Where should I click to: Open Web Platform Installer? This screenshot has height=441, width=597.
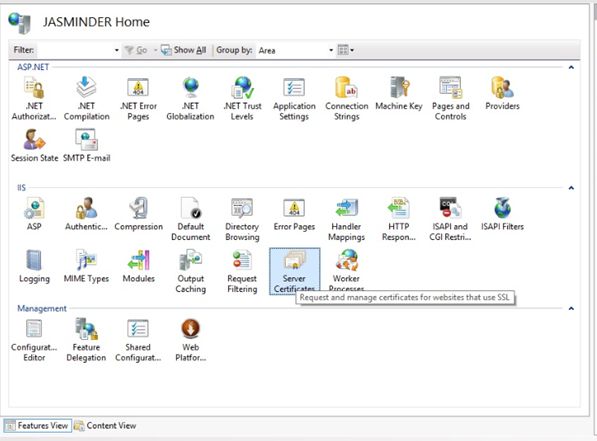pyautogui.click(x=190, y=340)
